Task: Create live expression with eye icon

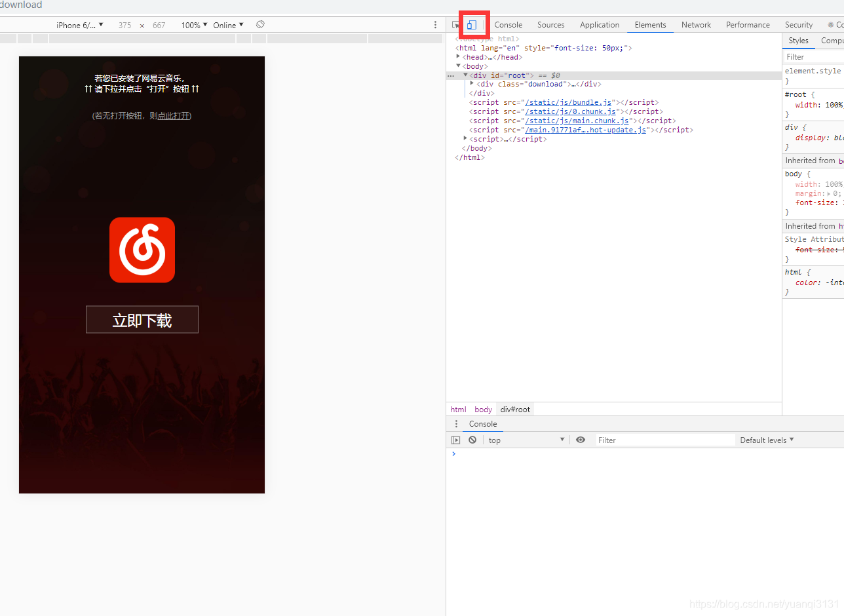Action: [581, 440]
